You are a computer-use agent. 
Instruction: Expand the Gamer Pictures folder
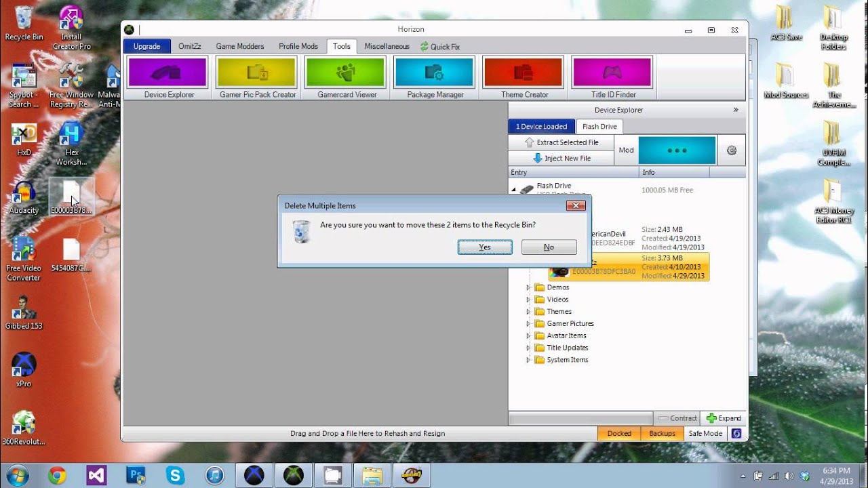click(528, 324)
